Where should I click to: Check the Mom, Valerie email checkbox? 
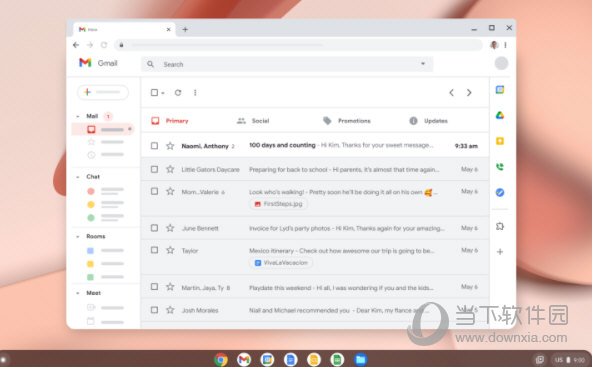[x=154, y=191]
